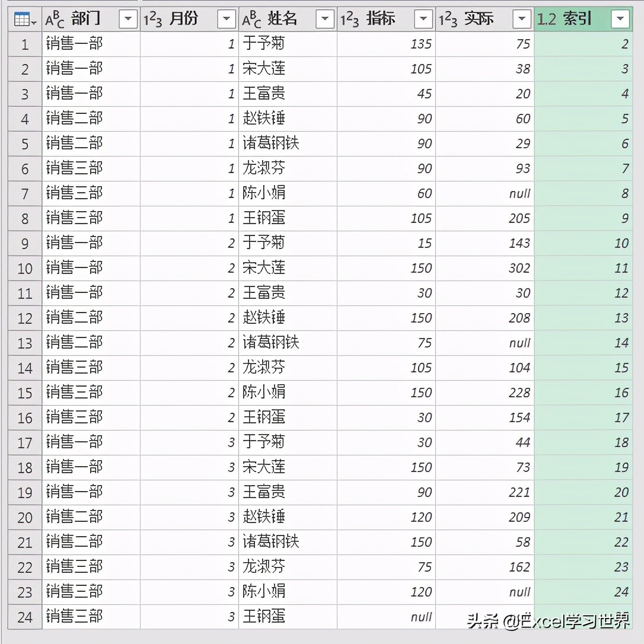Click 王钢蛋 name cell in row 8
The width and height of the screenshot is (644, 644).
[x=288, y=218]
